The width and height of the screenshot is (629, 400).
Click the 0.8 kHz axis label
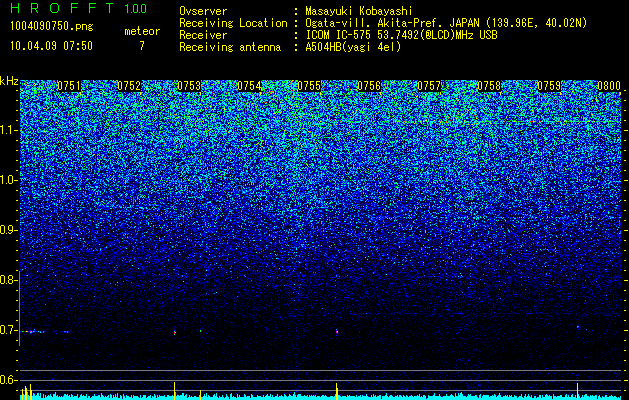coord(9,280)
